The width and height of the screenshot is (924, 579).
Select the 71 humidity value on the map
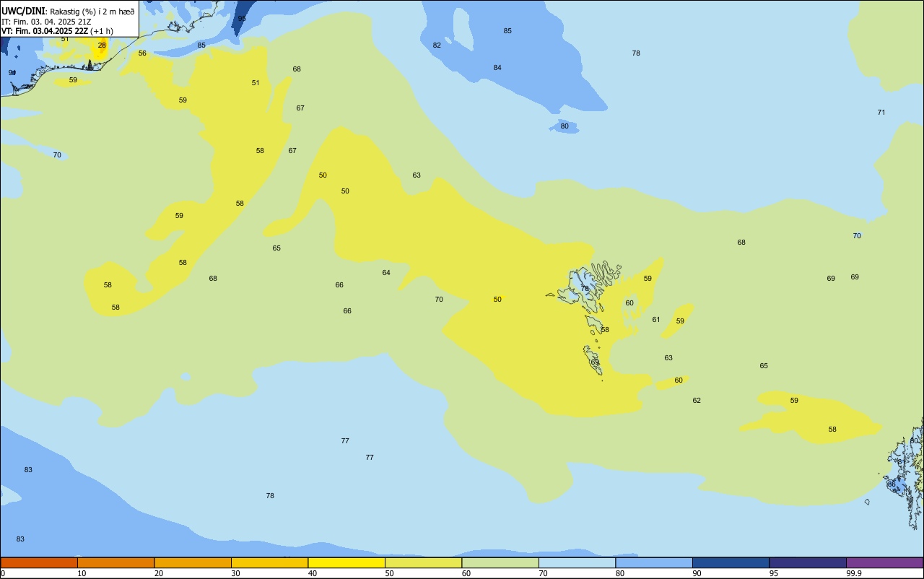(881, 112)
